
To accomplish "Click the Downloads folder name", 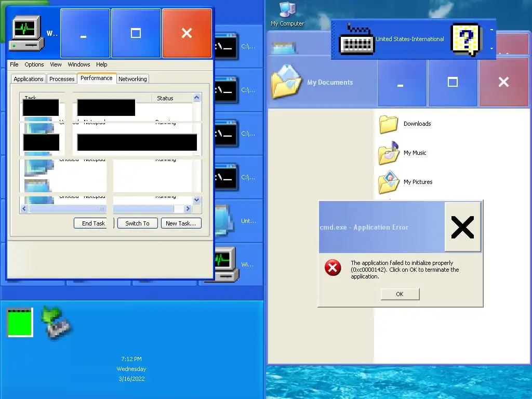I will (417, 124).
